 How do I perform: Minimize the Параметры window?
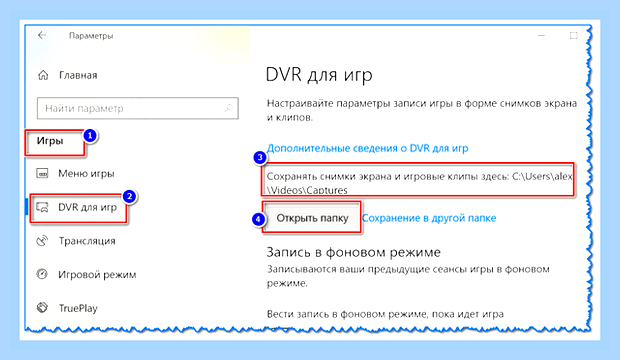(541, 36)
